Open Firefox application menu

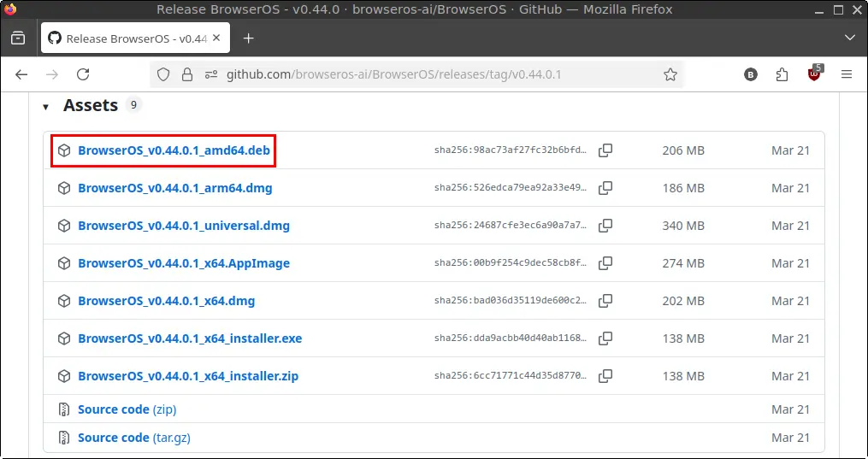click(846, 74)
